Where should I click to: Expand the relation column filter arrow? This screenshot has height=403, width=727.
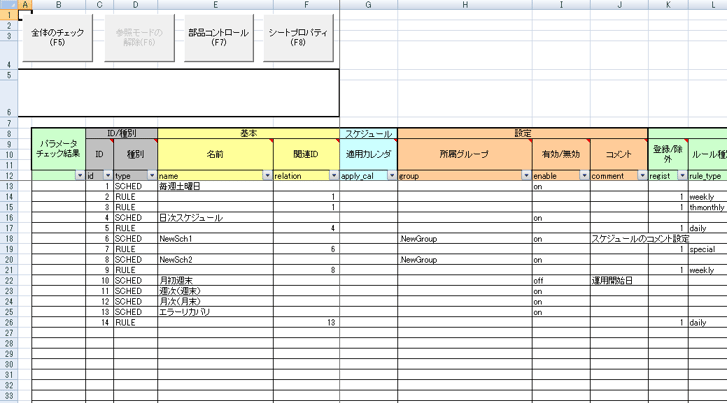pyautogui.click(x=333, y=175)
